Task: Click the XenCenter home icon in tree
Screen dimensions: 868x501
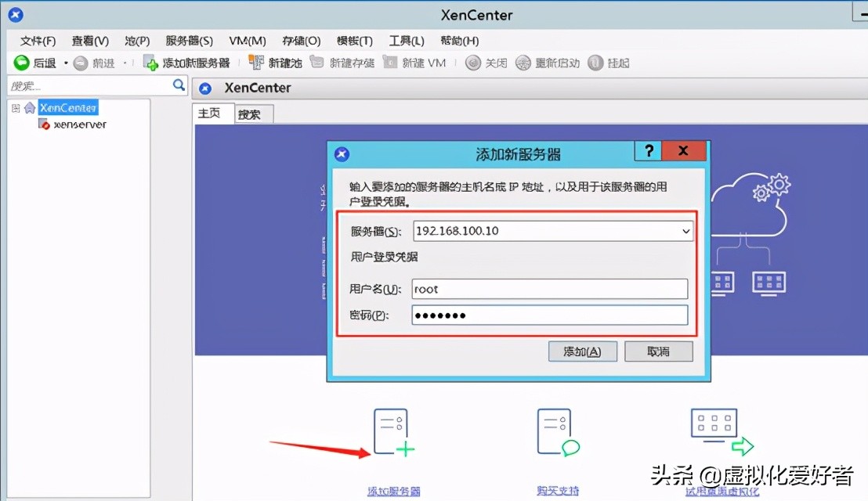Action: tap(29, 108)
